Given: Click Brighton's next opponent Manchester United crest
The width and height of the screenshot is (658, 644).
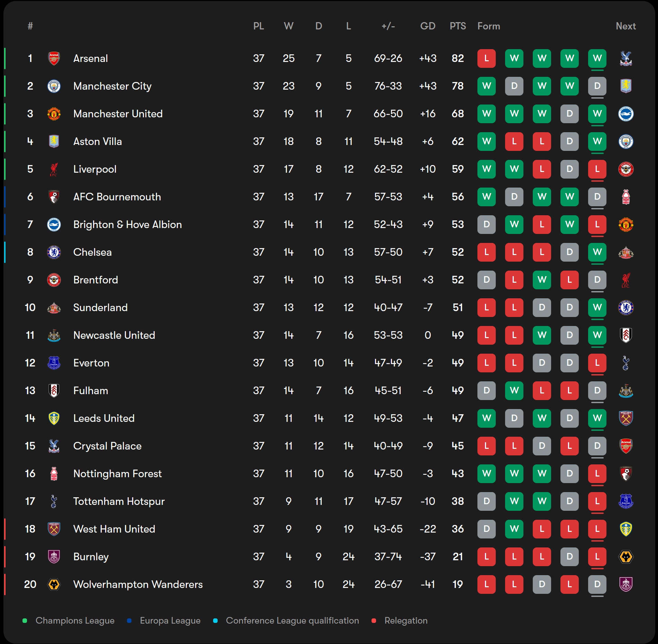Looking at the screenshot, I should click(x=626, y=225).
